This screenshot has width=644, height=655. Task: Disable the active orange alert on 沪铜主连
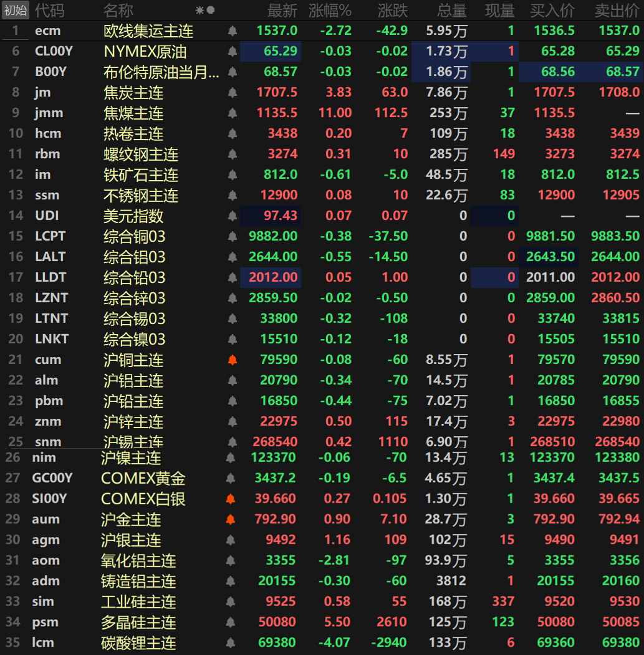coord(233,360)
